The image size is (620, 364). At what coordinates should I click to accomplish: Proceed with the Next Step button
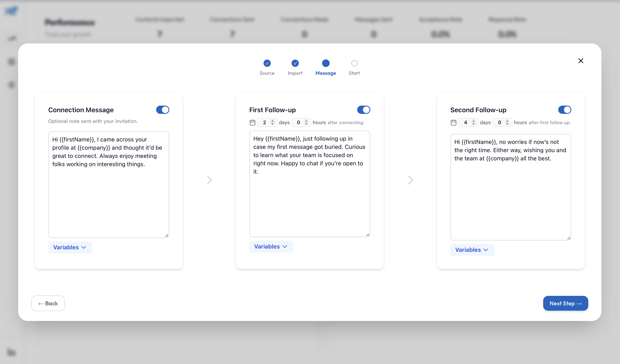click(x=565, y=303)
